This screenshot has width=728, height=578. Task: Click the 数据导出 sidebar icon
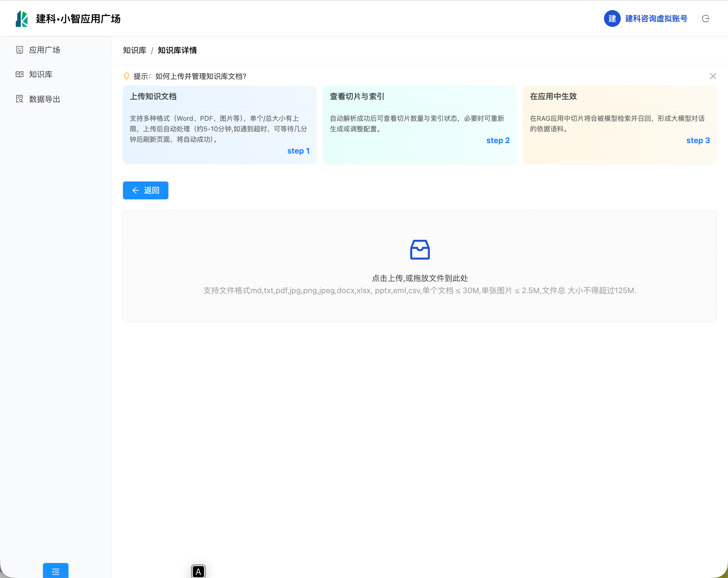click(x=20, y=99)
